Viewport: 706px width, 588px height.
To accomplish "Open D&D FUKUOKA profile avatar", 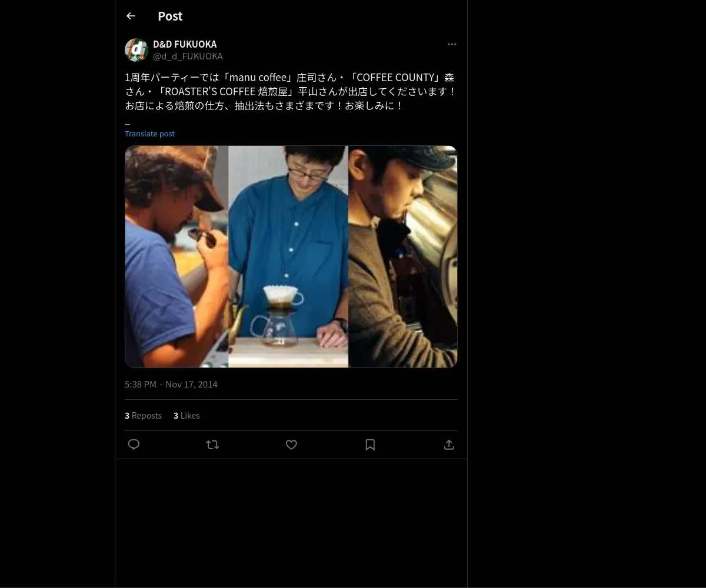I will point(136,50).
